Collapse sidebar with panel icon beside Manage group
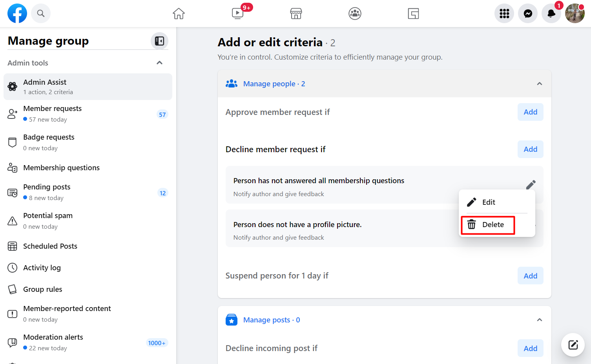 [159, 40]
